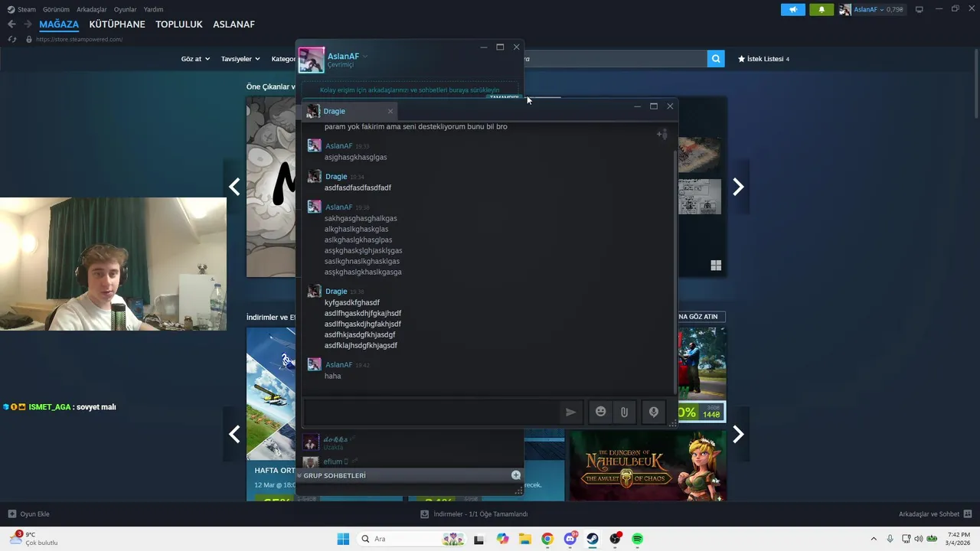Reload the store page

pyautogui.click(x=12, y=39)
